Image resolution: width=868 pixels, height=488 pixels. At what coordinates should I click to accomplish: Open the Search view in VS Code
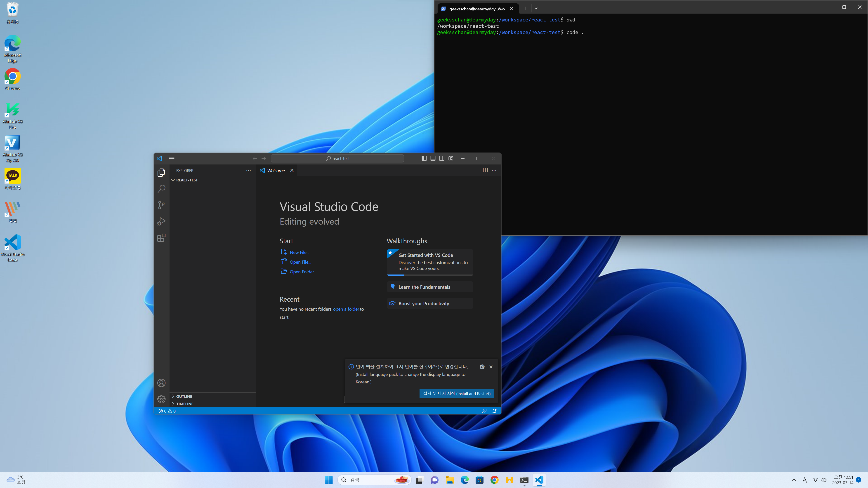161,189
